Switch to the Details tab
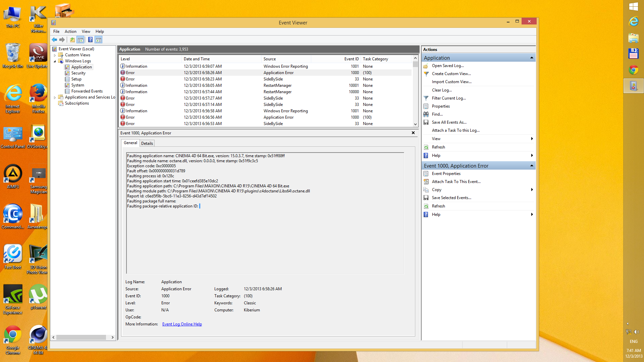This screenshot has height=362, width=644. click(147, 143)
